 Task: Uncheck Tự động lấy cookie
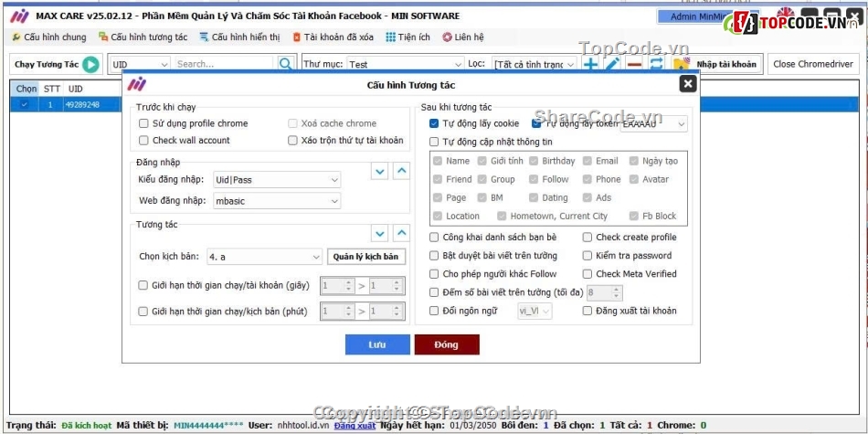[x=434, y=123]
